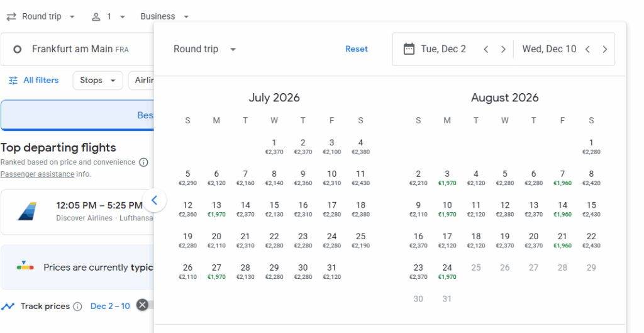Reset the selected calendar dates

357,49
